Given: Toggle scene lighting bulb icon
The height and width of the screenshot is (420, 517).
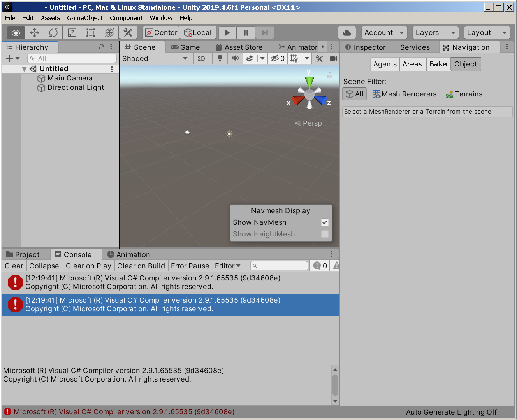Looking at the screenshot, I should tap(220, 59).
